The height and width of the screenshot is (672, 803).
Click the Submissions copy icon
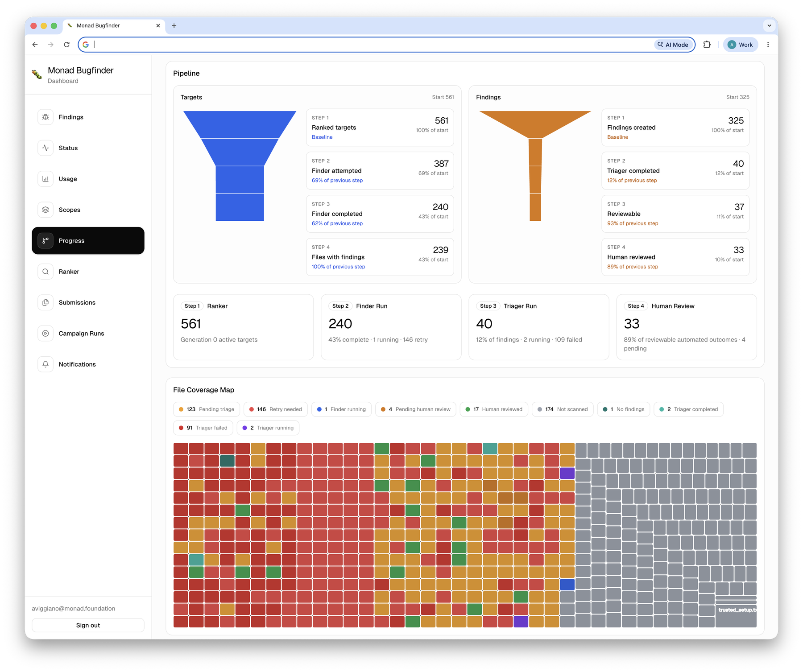46,302
